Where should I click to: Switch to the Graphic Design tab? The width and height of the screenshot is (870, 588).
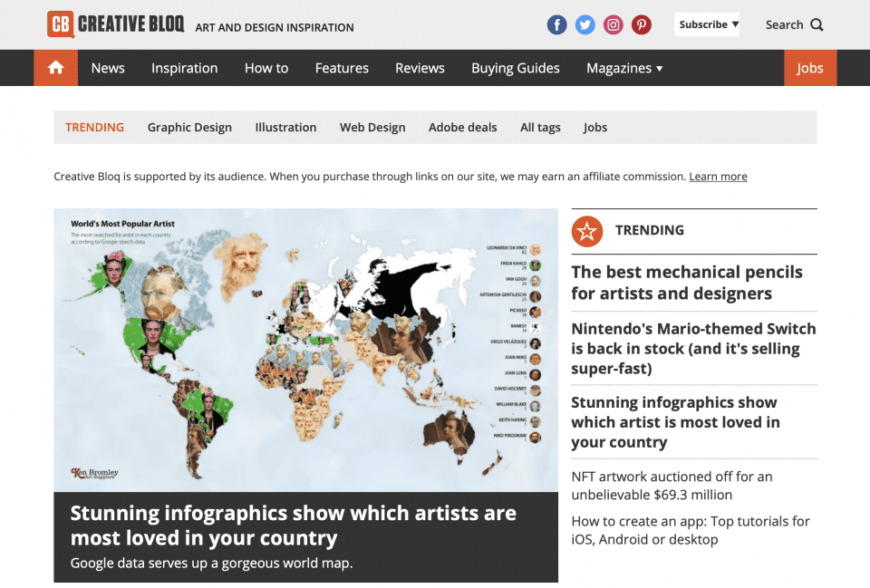(x=189, y=127)
